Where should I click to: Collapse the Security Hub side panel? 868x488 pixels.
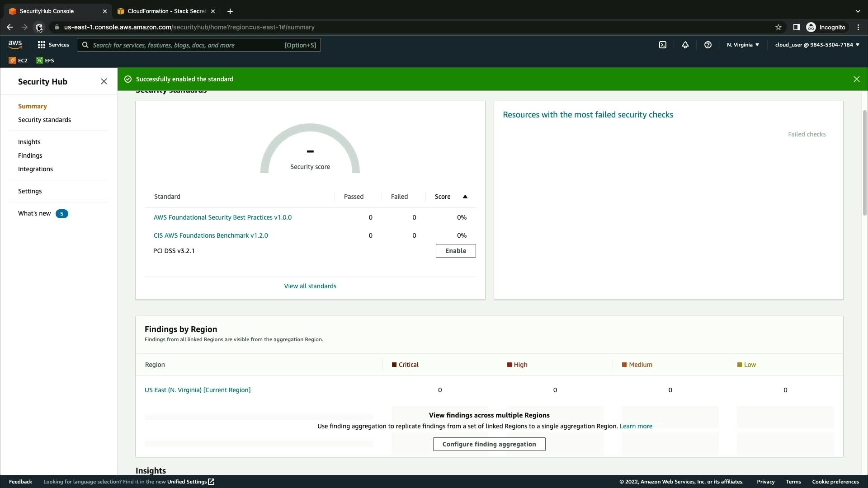tap(104, 81)
